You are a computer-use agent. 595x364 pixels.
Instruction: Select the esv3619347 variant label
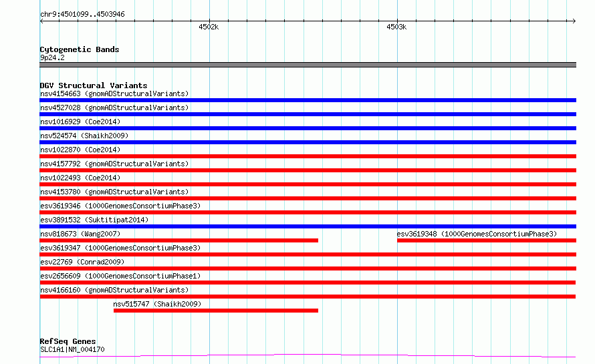coord(120,248)
